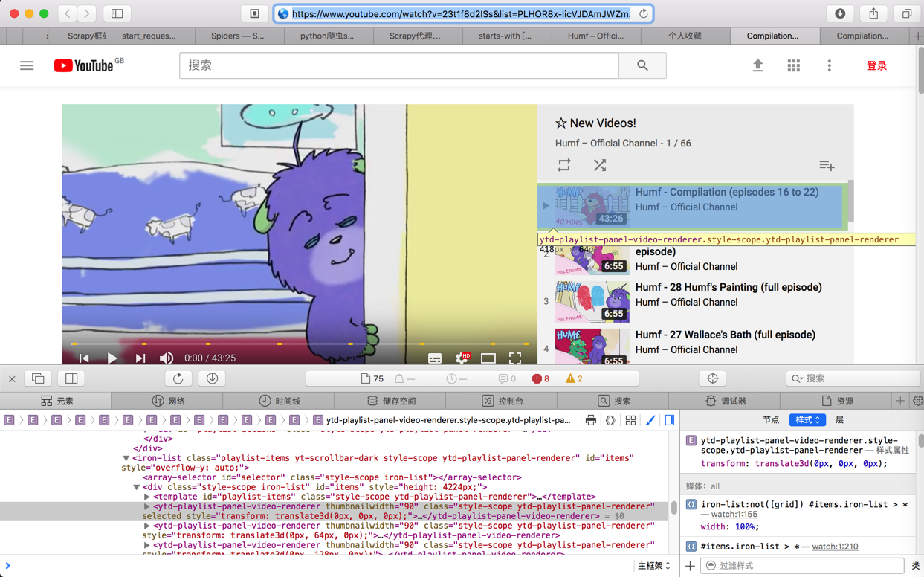The height and width of the screenshot is (577, 924).
Task: Add new style rule with plus icon
Action: 690,566
